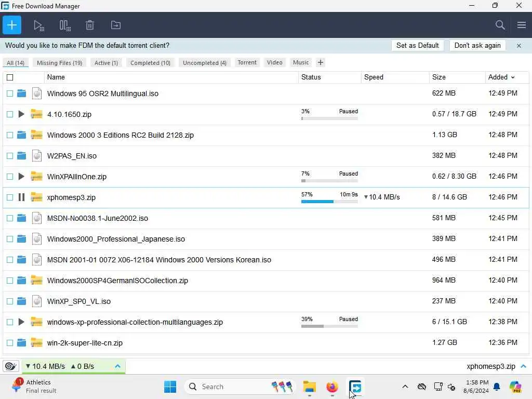532x399 pixels.
Task: Expand the xphomesp3.zip details panel chevron
Action: click(524, 366)
